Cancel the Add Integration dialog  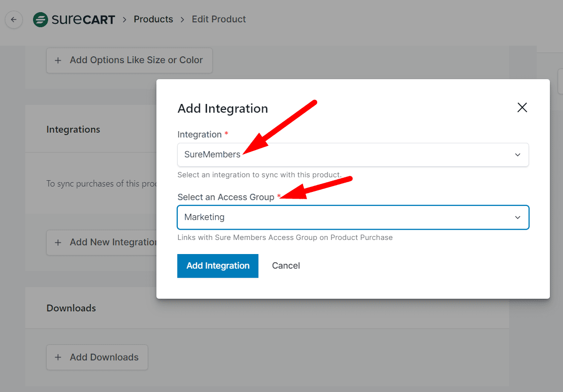click(286, 266)
